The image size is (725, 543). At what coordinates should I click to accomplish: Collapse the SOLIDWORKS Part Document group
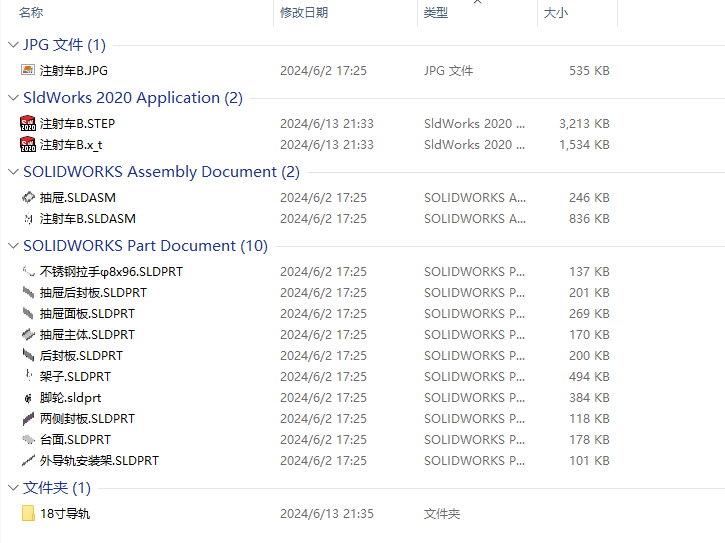coord(13,246)
